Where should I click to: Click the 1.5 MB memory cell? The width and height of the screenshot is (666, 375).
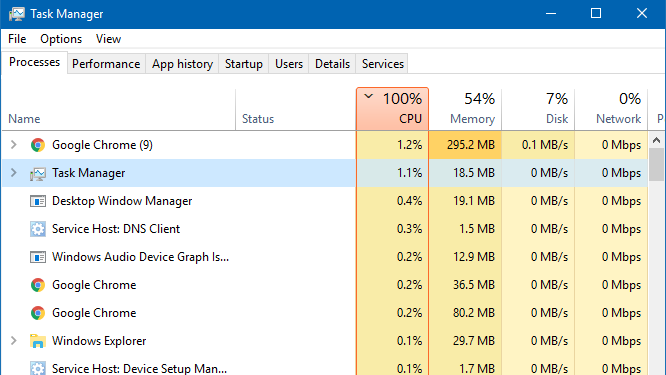[x=465, y=229]
